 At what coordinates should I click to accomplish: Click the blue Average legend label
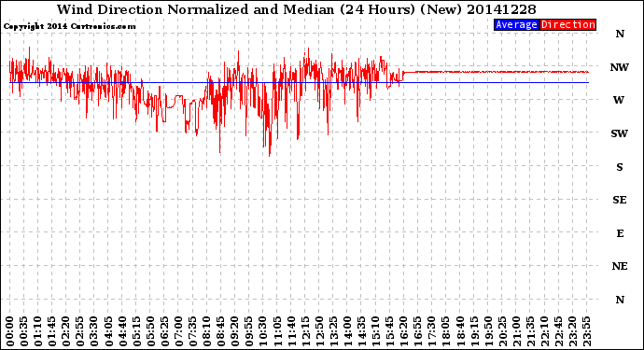click(x=516, y=24)
